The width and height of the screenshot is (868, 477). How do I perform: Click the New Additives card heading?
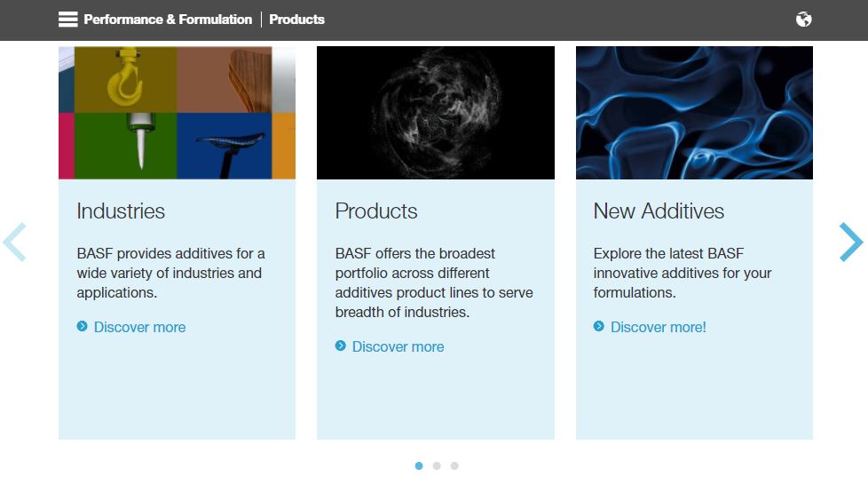click(x=659, y=211)
